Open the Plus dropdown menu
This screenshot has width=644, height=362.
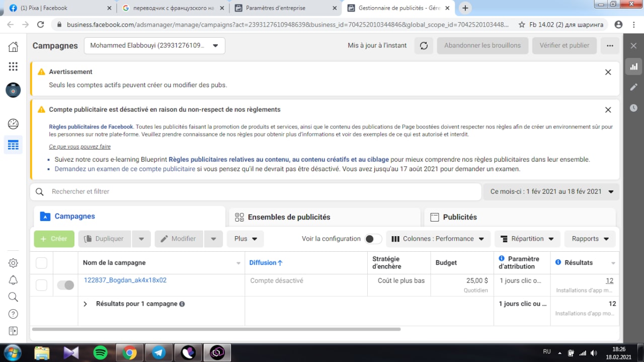tap(246, 239)
